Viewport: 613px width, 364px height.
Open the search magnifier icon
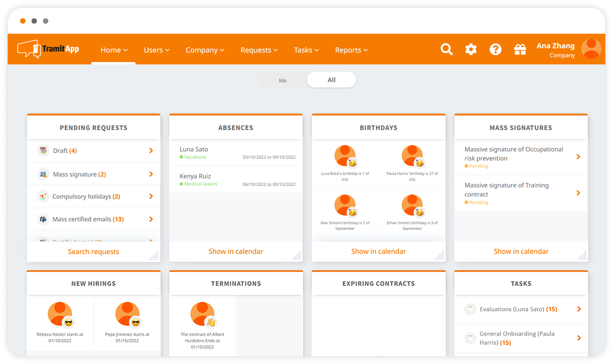446,49
